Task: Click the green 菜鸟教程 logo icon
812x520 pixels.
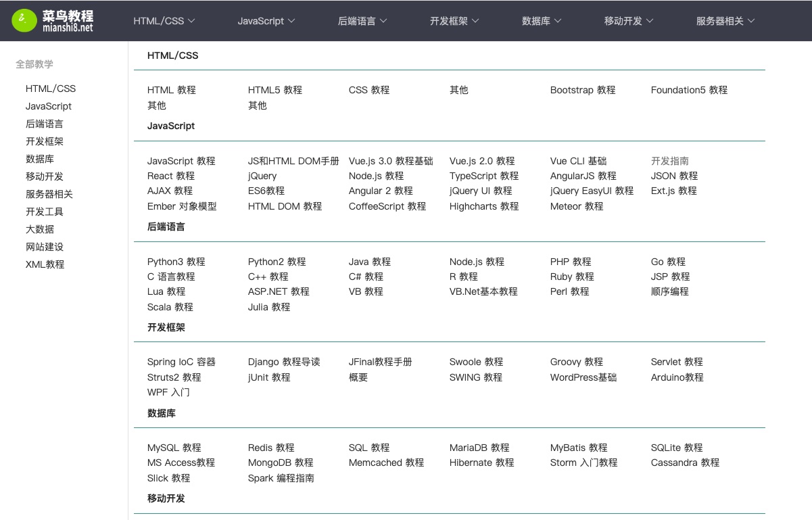Action: pos(24,21)
